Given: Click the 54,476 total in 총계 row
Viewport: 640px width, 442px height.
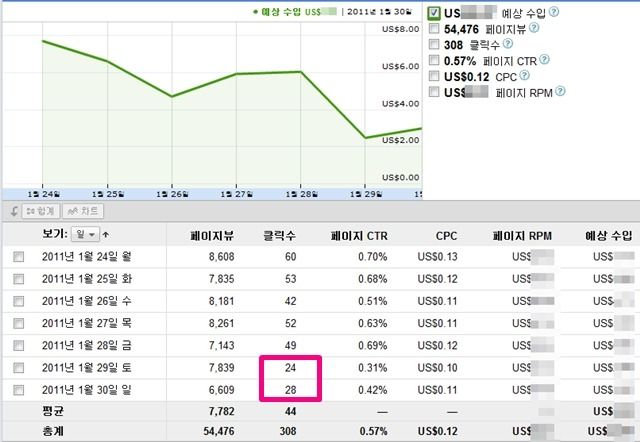Looking at the screenshot, I should coord(218,431).
